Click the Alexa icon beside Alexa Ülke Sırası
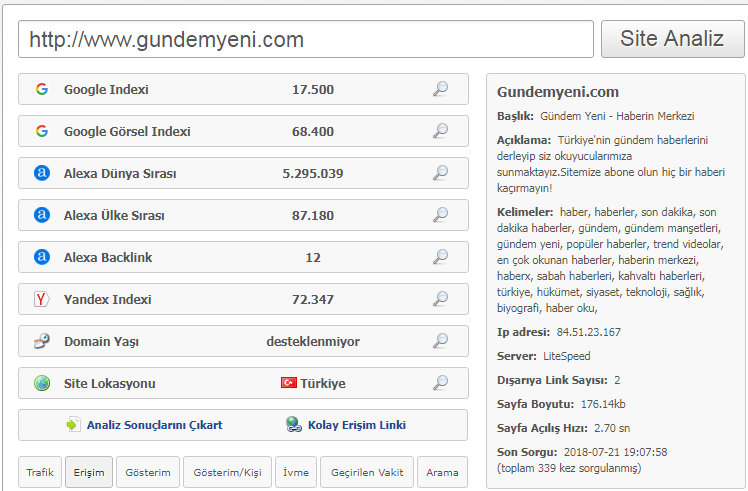Image resolution: width=748 pixels, height=491 pixels. (x=42, y=215)
